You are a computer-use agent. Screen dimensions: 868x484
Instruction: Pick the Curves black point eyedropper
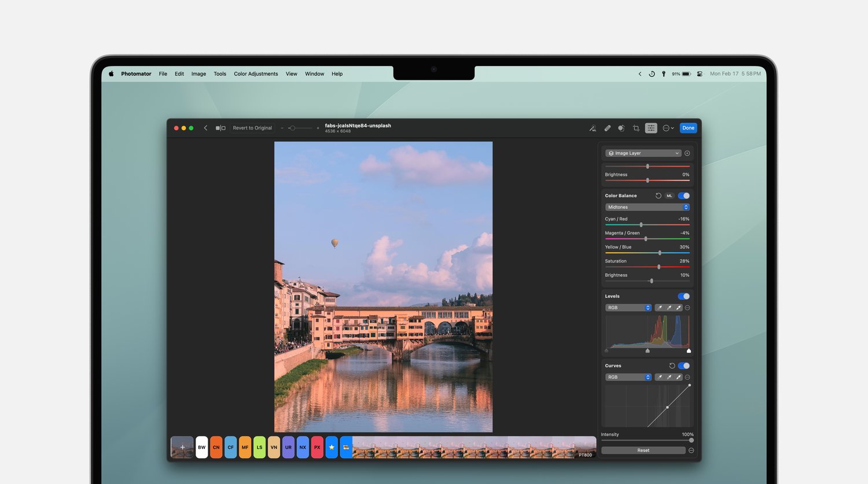[660, 377]
